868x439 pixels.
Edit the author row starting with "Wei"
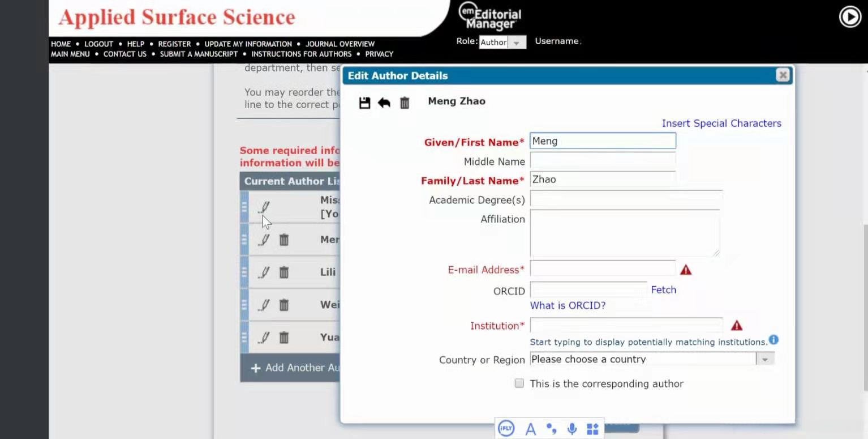coord(264,305)
